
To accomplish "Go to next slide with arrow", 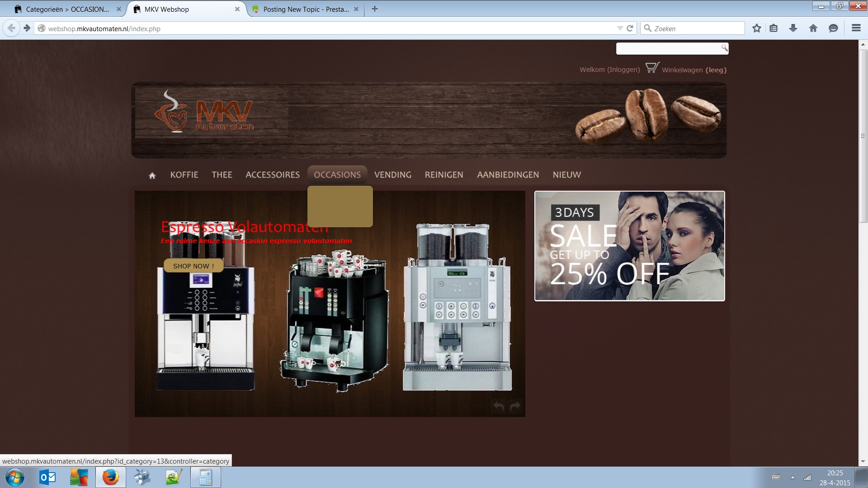I will point(515,406).
